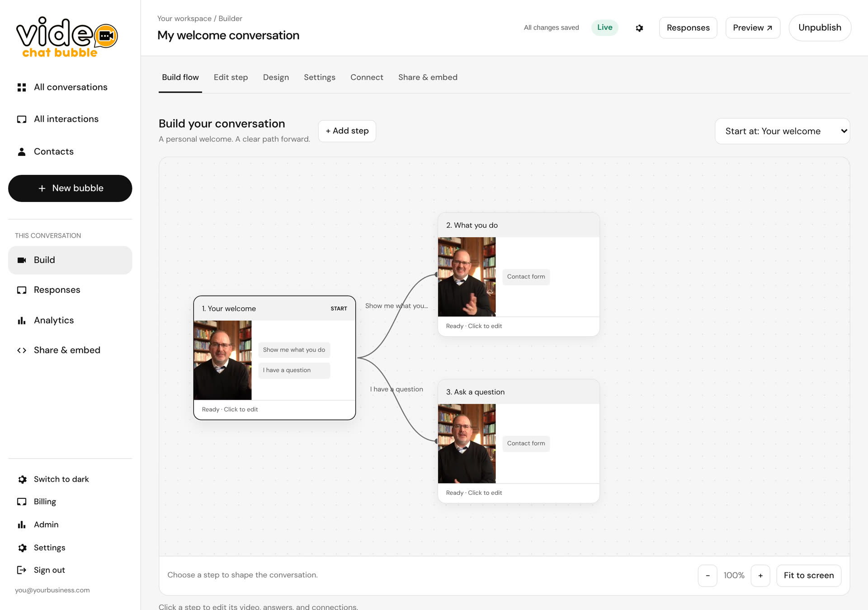The width and height of the screenshot is (868, 610).
Task: Toggle Switch to dark mode
Action: click(x=70, y=479)
